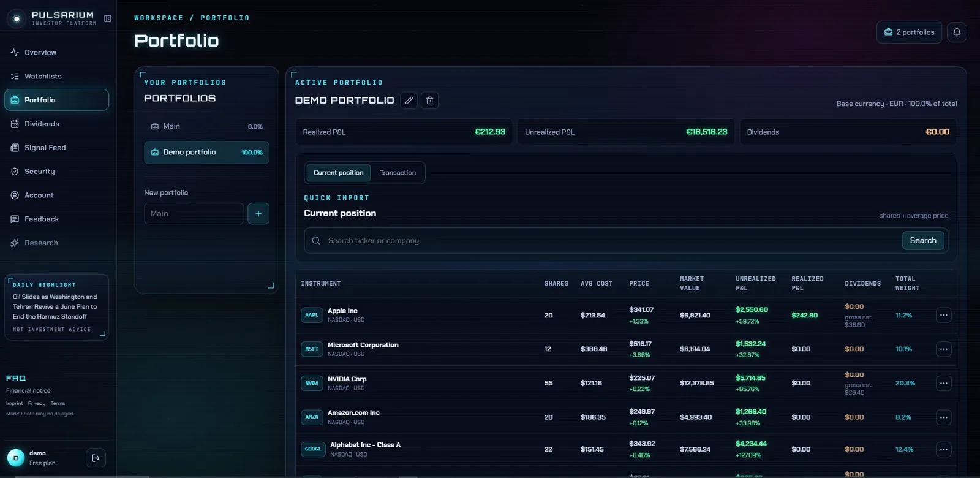The width and height of the screenshot is (980, 478).
Task: Click Apple Inc instrument name
Action: [342, 311]
